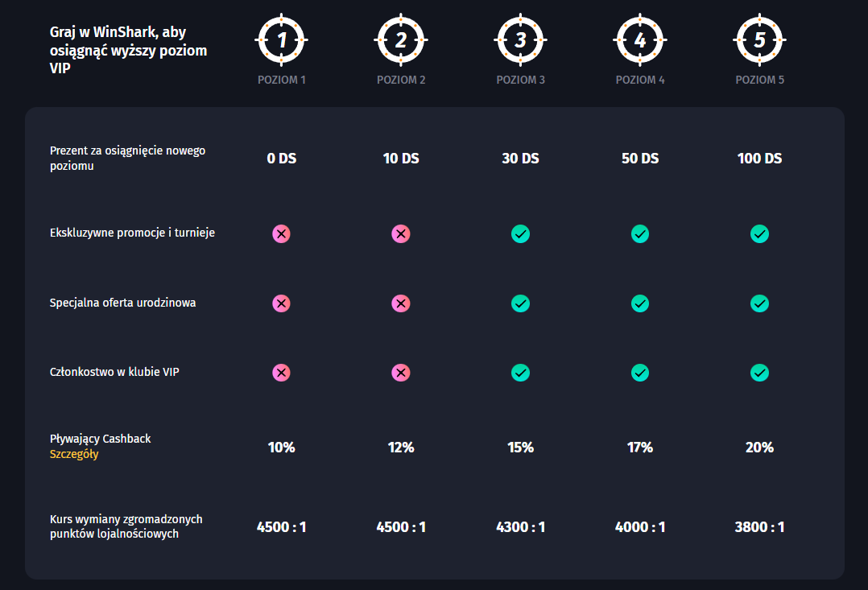868x590 pixels.
Task: Click the 12% cashback value
Action: [401, 448]
